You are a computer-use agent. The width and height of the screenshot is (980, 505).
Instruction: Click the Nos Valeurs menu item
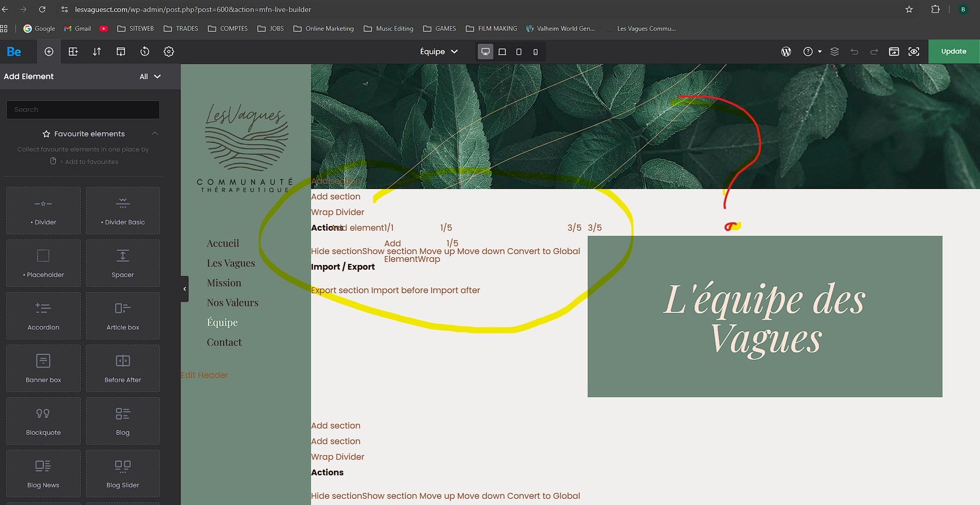click(x=232, y=302)
